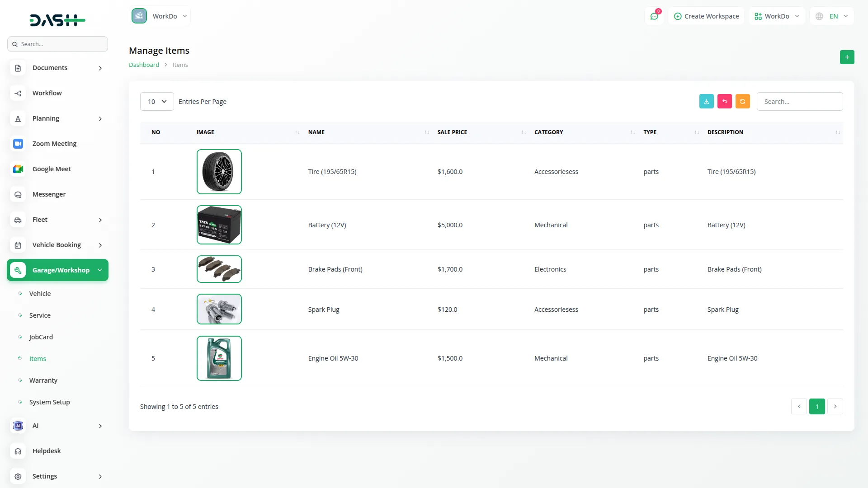Click the Zoom Meeting sidebar icon
Viewport: 868px width, 488px height.
18,144
